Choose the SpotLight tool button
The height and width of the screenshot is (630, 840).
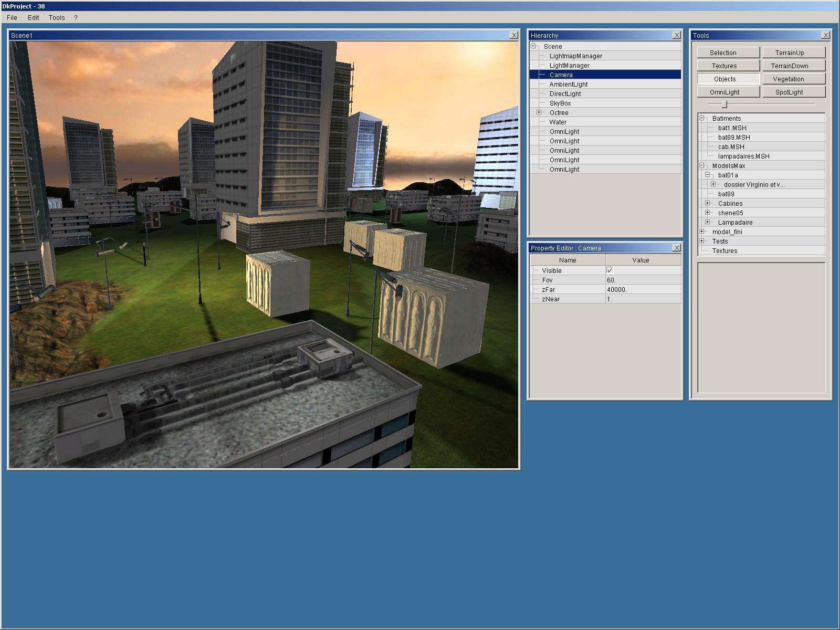point(793,92)
